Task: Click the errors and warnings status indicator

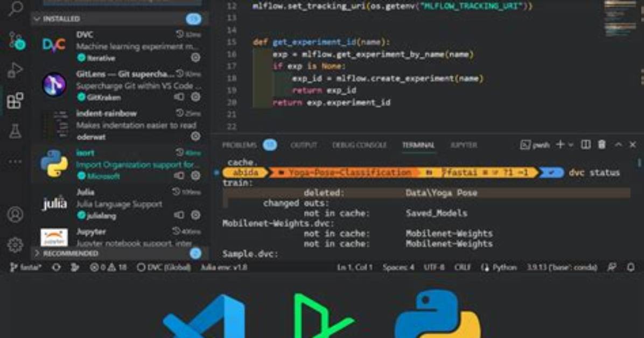Action: point(108,267)
